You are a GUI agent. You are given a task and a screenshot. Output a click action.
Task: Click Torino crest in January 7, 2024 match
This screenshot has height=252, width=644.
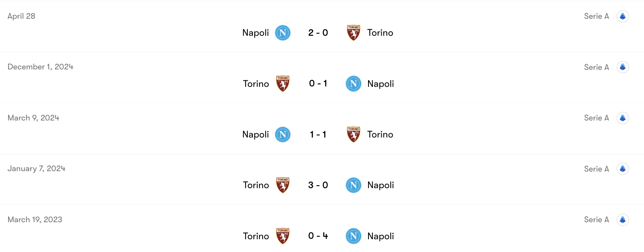pos(282,185)
